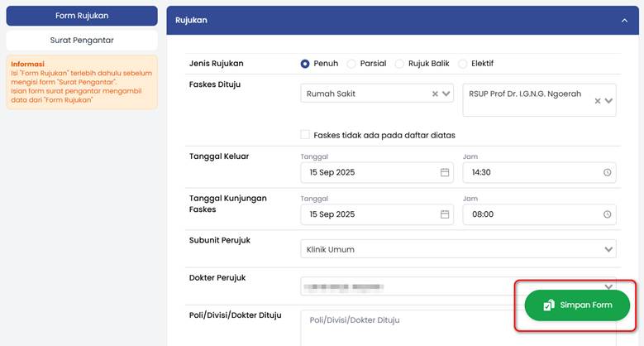Click calendar icon in Tanggal Kunjungan Faskes field
The width and height of the screenshot is (644, 346).
point(444,214)
